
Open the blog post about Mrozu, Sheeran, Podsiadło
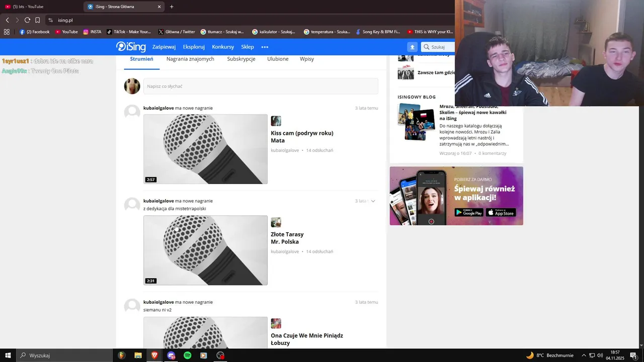[x=473, y=112]
